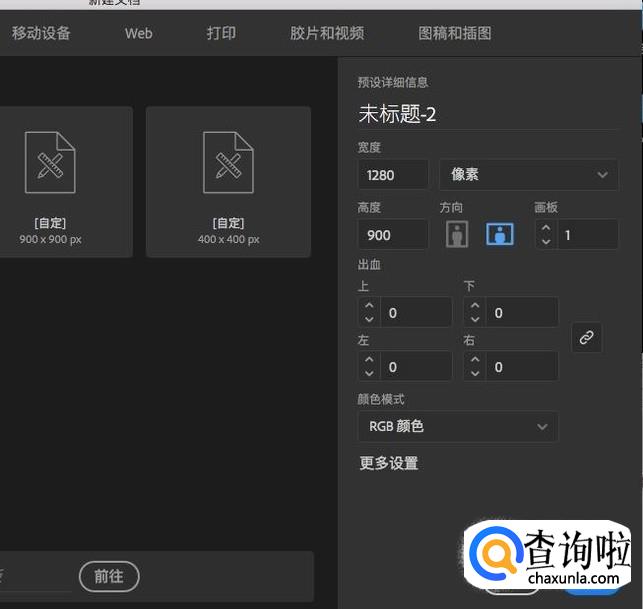
Task: Decrease top bleed value
Action: tap(369, 319)
